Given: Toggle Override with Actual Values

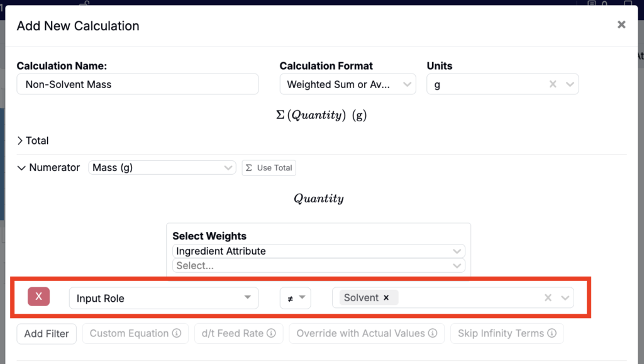Looking at the screenshot, I should [367, 333].
